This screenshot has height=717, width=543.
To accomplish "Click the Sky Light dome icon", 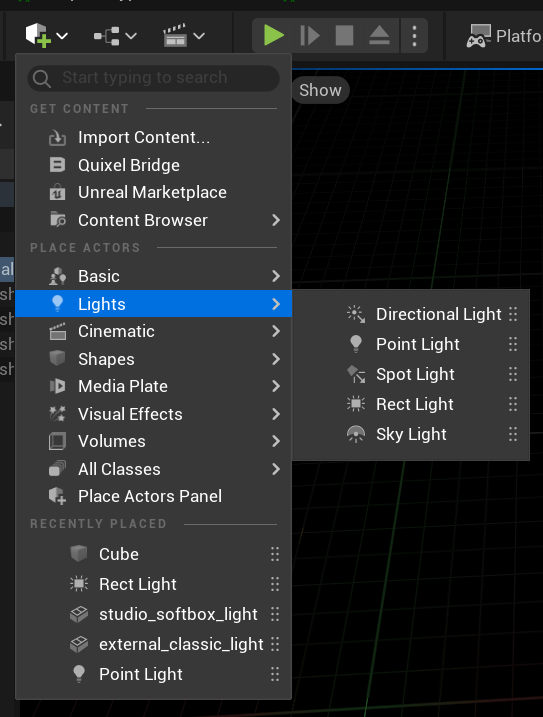I will (x=355, y=434).
